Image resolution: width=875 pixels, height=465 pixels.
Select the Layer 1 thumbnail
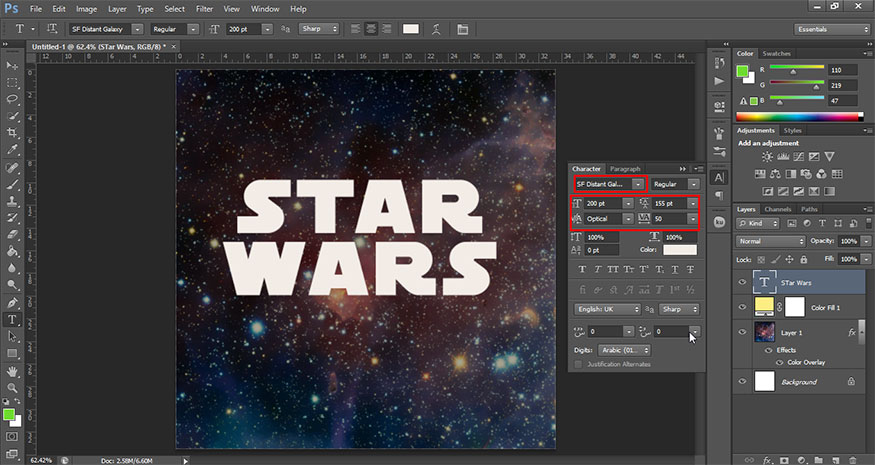coord(764,332)
